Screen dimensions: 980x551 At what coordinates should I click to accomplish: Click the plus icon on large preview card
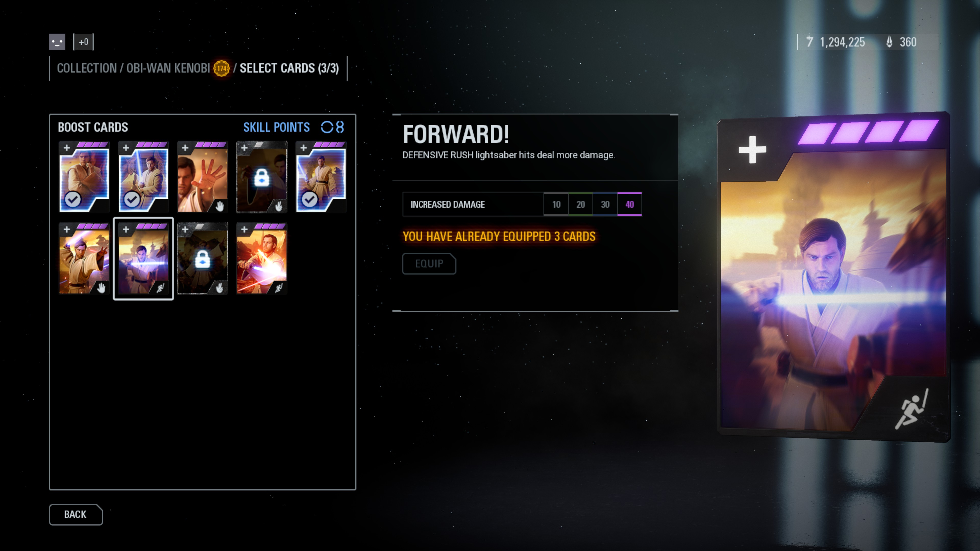point(752,149)
